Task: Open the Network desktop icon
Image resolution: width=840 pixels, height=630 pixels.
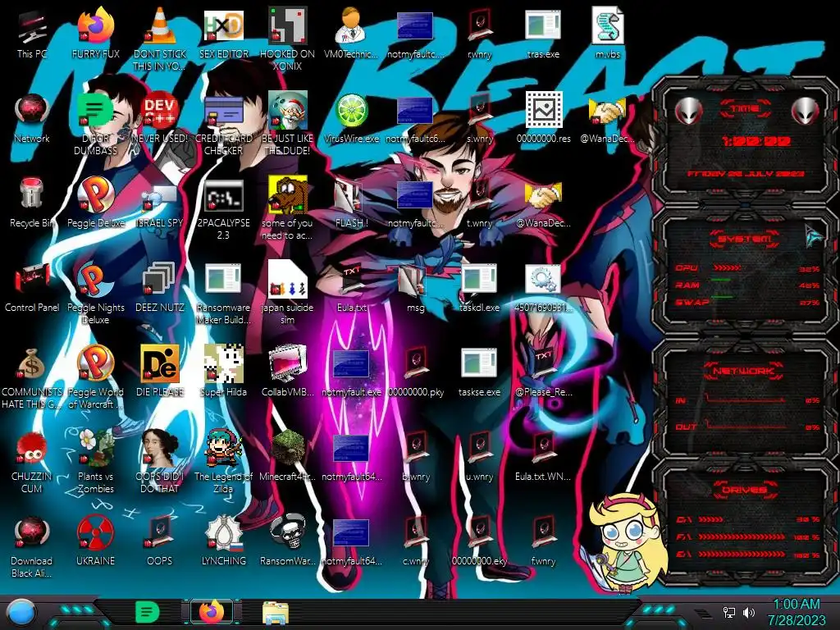Action: click(32, 118)
